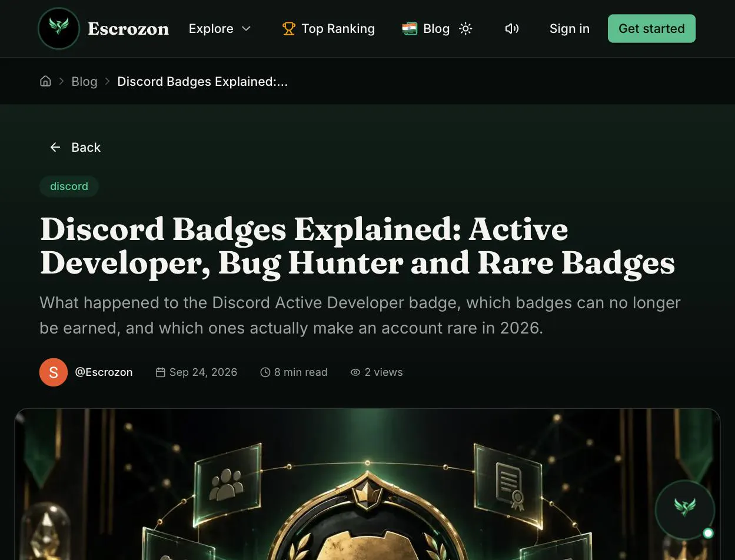Viewport: 735px width, 560px height.
Task: Click the calendar icon beside Sep 24, 2026
Action: point(160,372)
